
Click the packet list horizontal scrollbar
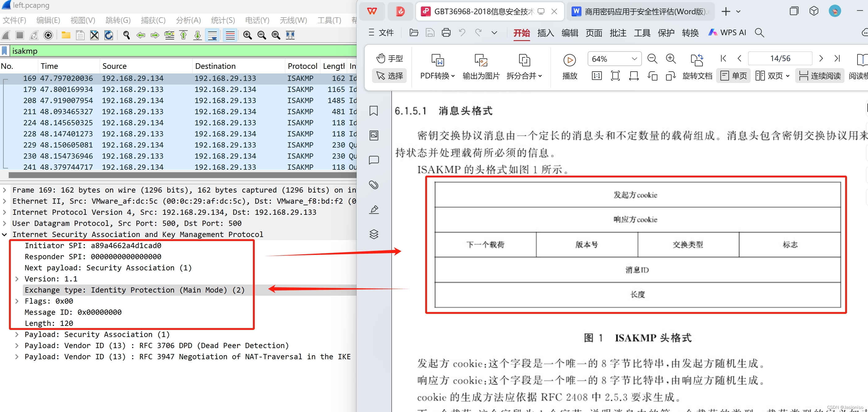tap(182, 175)
